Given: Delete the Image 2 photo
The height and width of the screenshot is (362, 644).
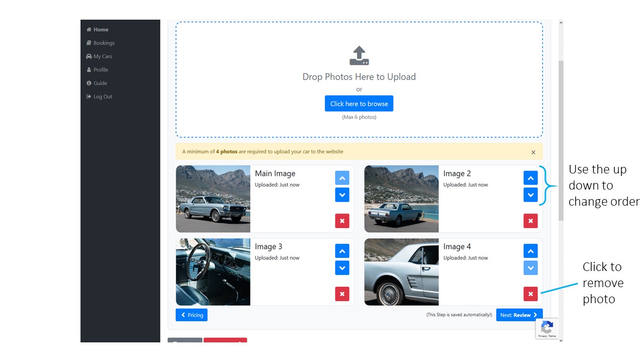Looking at the screenshot, I should (x=531, y=221).
